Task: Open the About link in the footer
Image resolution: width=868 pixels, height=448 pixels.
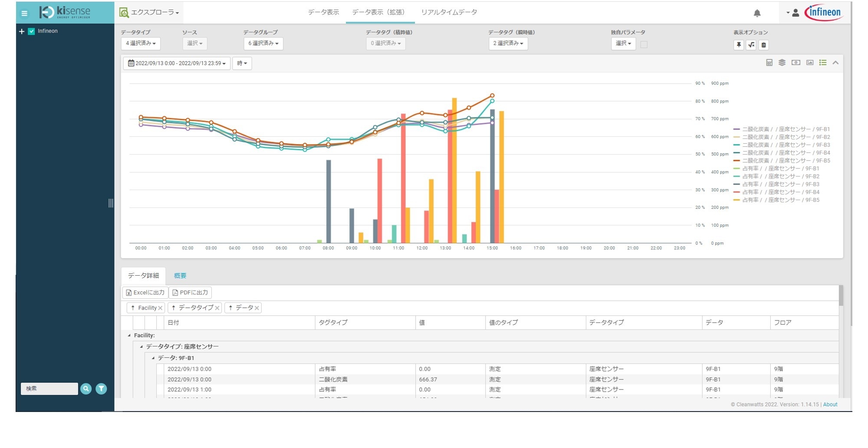Action: 830,405
